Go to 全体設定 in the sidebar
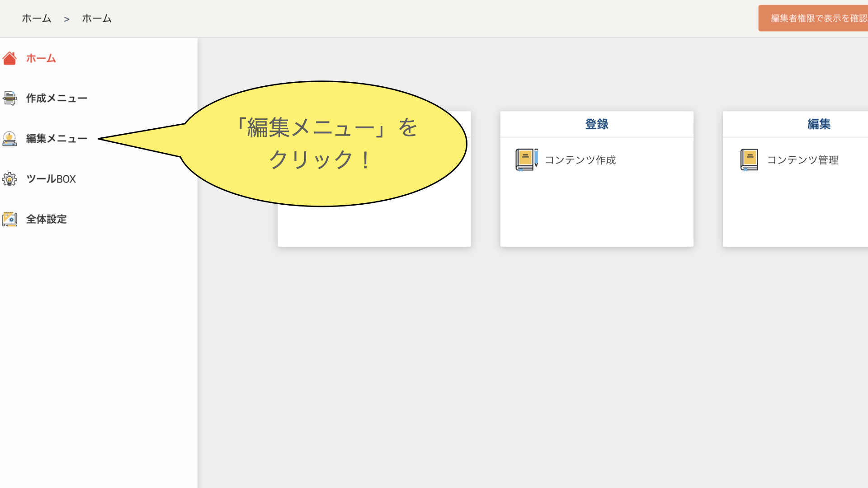Image resolution: width=868 pixels, height=488 pixels. (47, 219)
